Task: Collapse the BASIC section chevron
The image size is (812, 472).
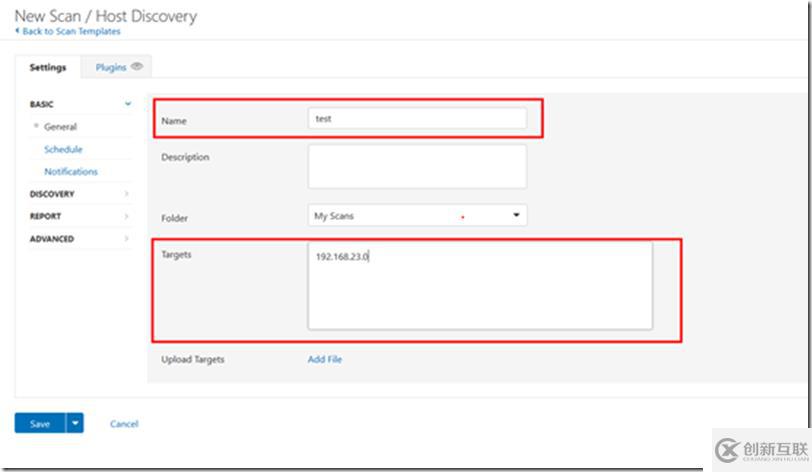Action: pyautogui.click(x=127, y=104)
